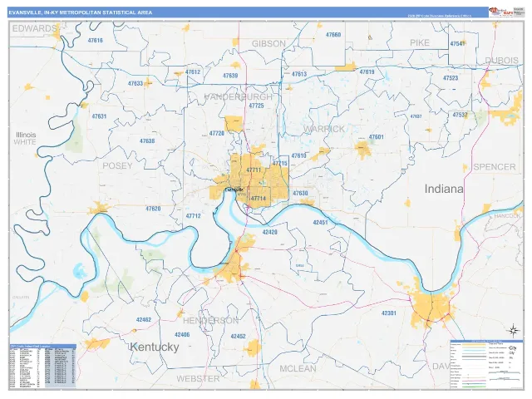This screenshot has width=532, height=399.
Task: Select ZIP code label 47714
Action: coord(259,199)
